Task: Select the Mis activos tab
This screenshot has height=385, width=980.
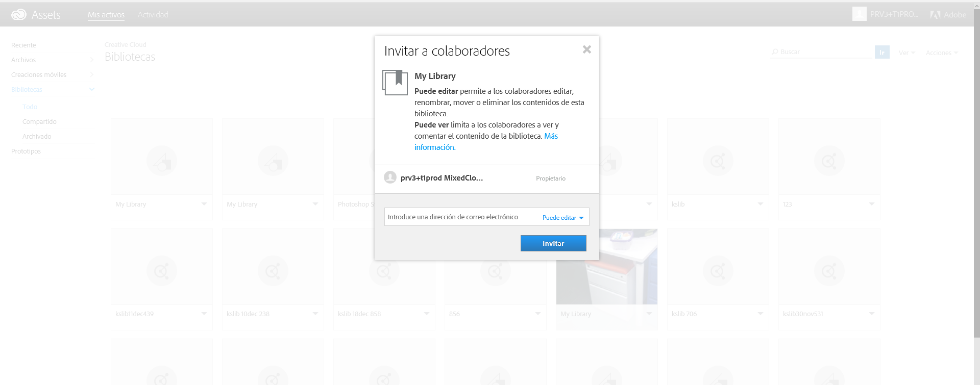Action: tap(106, 15)
